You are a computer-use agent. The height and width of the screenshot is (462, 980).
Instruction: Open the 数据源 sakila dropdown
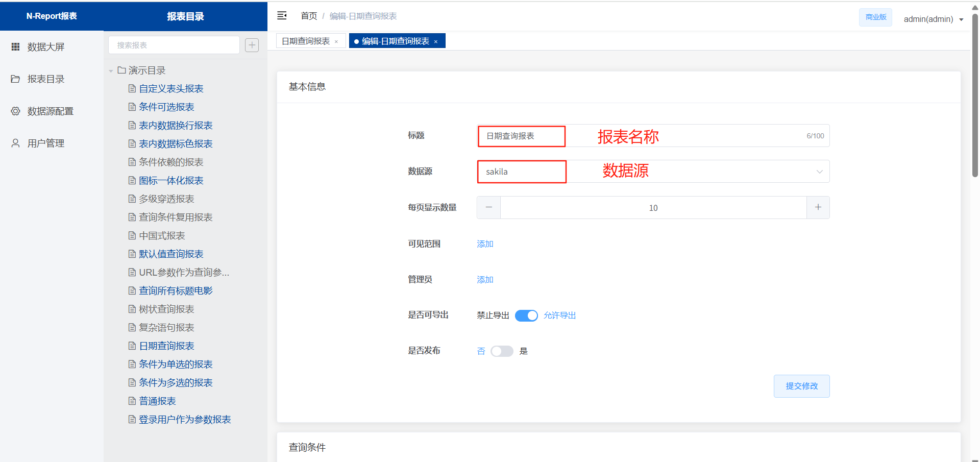click(x=653, y=172)
